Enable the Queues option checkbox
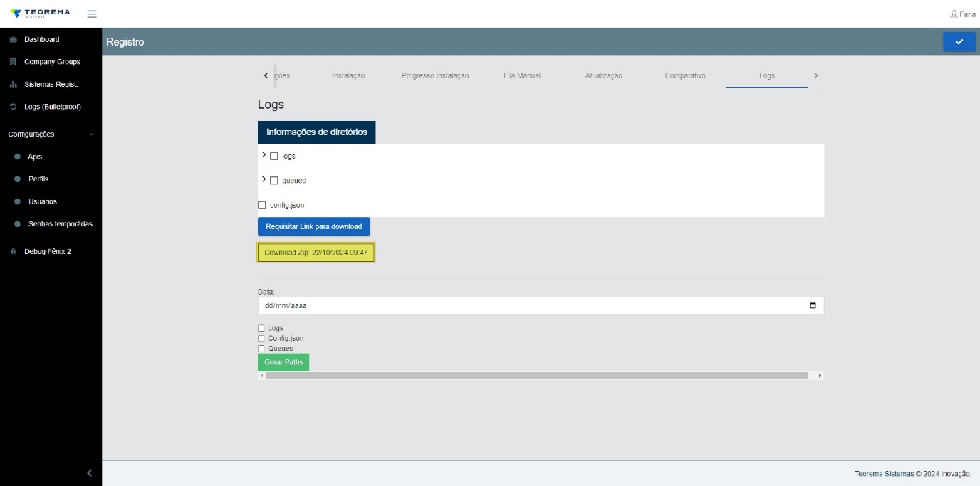Viewport: 980px width, 486px height. coord(261,349)
